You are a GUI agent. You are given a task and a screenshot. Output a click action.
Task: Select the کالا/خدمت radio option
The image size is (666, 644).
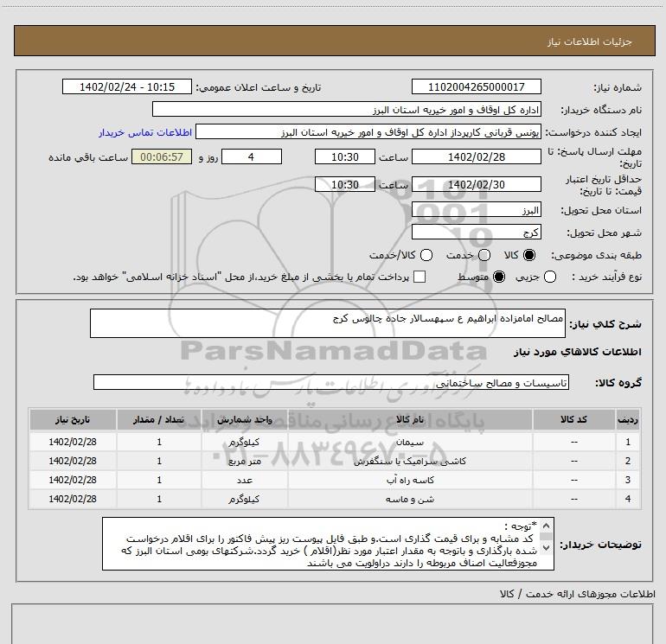click(x=426, y=255)
